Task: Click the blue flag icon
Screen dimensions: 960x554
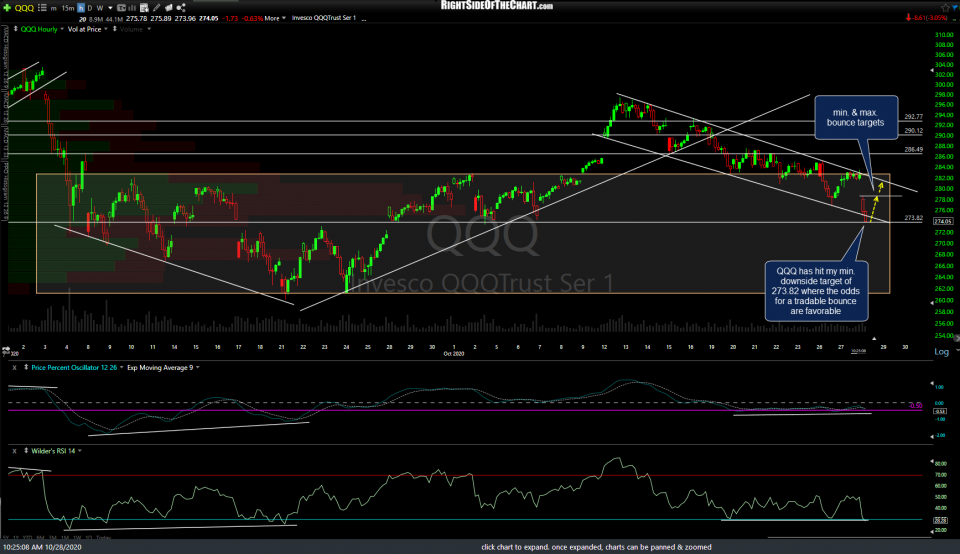Action: point(955,7)
